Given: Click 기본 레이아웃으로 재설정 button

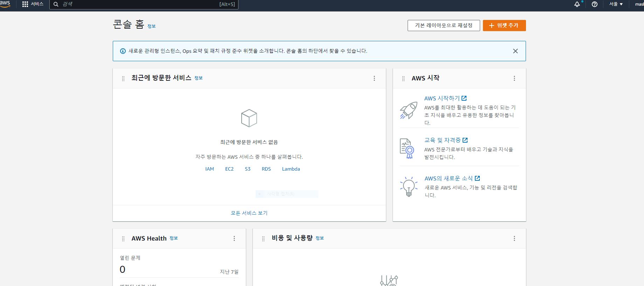Looking at the screenshot, I should [x=444, y=26].
